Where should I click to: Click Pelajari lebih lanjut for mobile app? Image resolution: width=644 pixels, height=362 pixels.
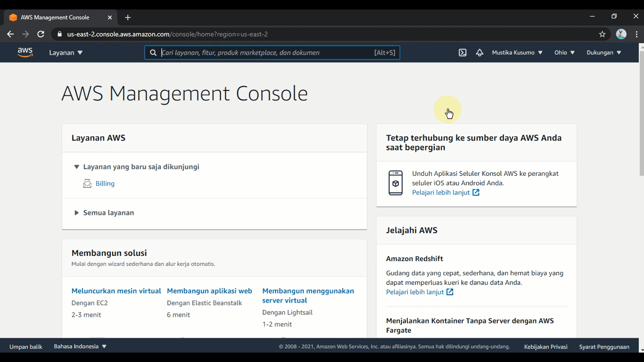[441, 192]
